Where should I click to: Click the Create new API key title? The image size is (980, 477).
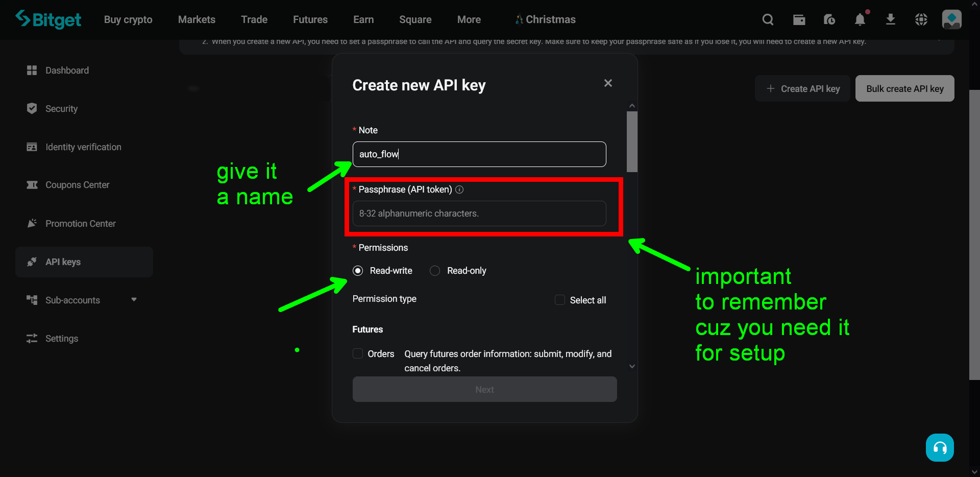pyautogui.click(x=419, y=85)
